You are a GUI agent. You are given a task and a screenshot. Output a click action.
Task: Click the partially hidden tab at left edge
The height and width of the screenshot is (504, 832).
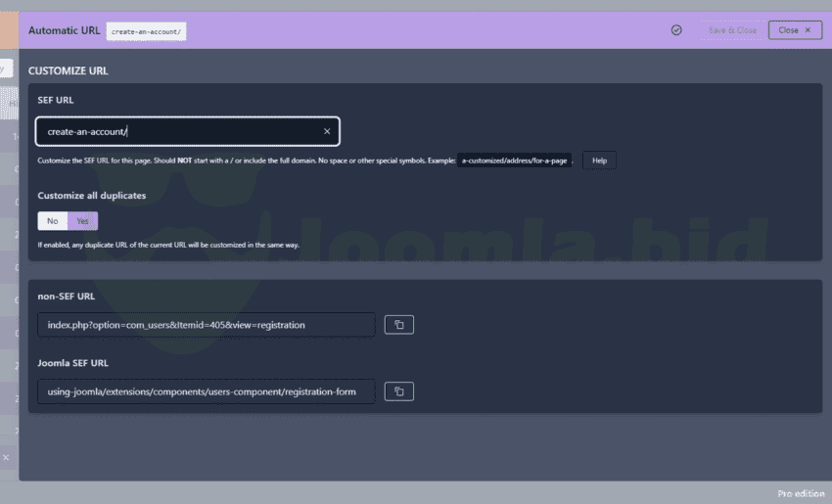(x=6, y=68)
